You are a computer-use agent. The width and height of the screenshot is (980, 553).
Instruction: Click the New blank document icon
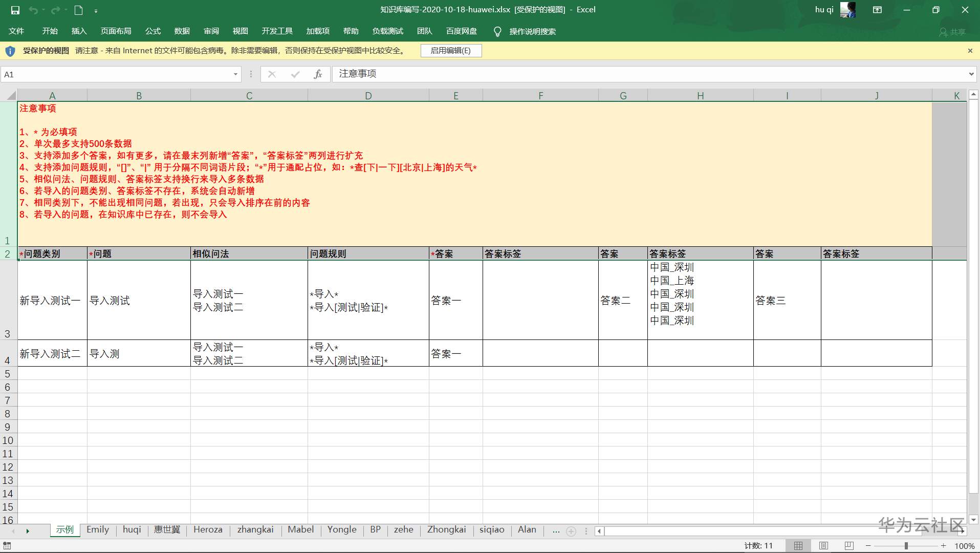(78, 10)
